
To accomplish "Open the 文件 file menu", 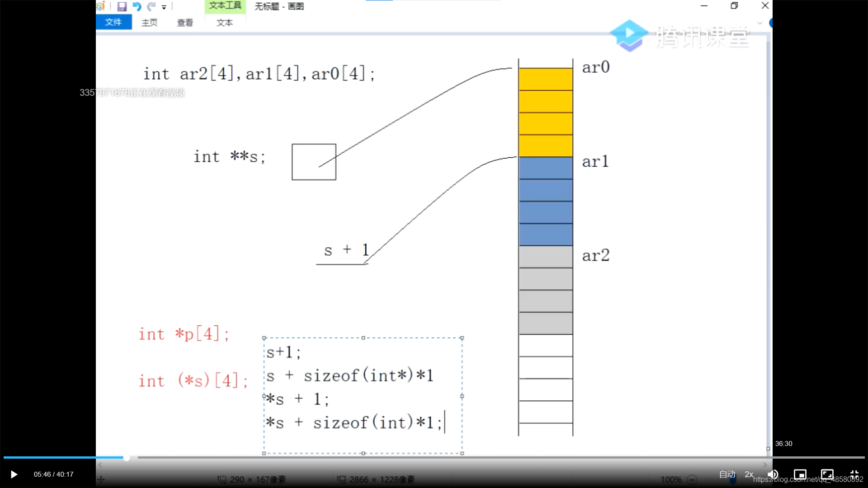I will (113, 22).
